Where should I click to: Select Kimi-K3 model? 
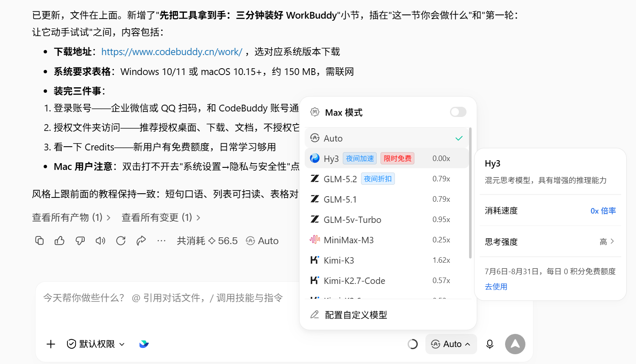pos(386,260)
